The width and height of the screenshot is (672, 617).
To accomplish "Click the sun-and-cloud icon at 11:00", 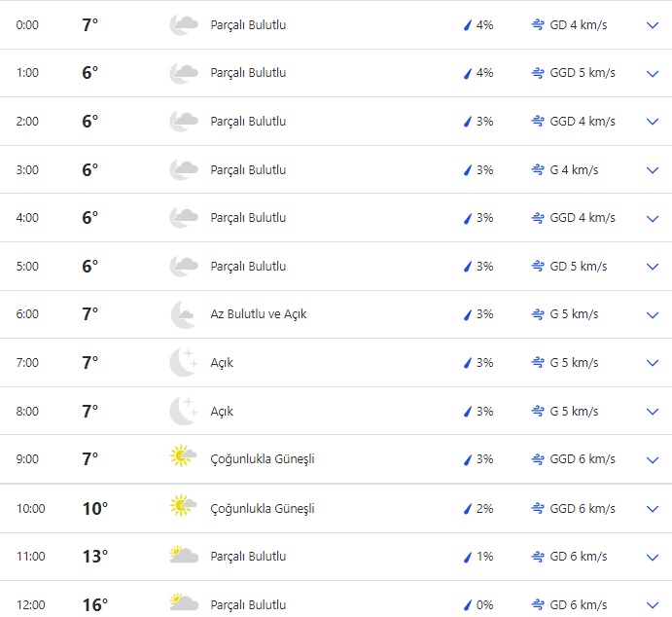I will click(x=183, y=557).
